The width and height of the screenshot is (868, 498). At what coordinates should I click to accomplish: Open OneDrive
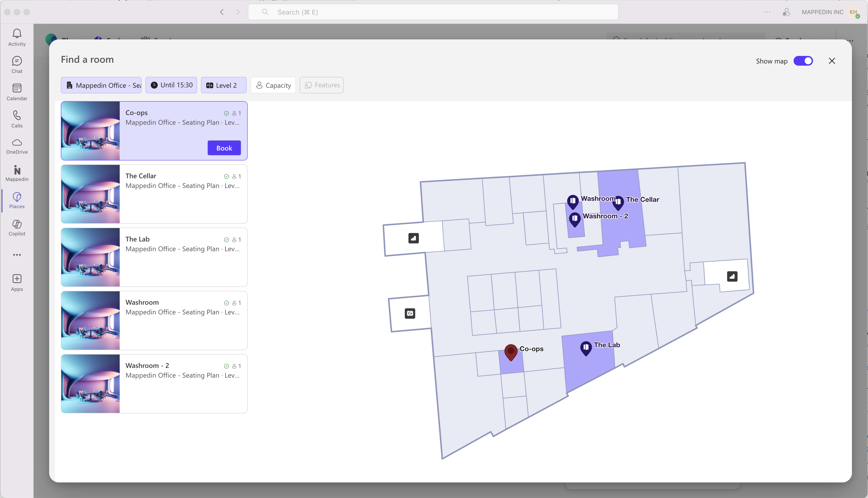point(17,146)
